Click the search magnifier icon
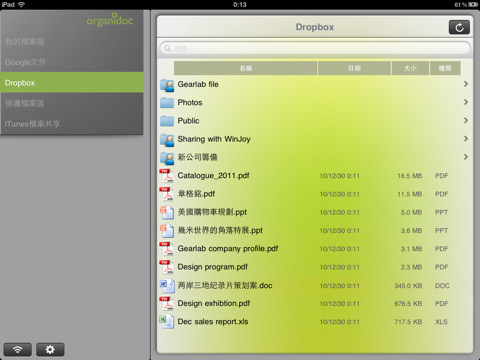 pos(167,48)
